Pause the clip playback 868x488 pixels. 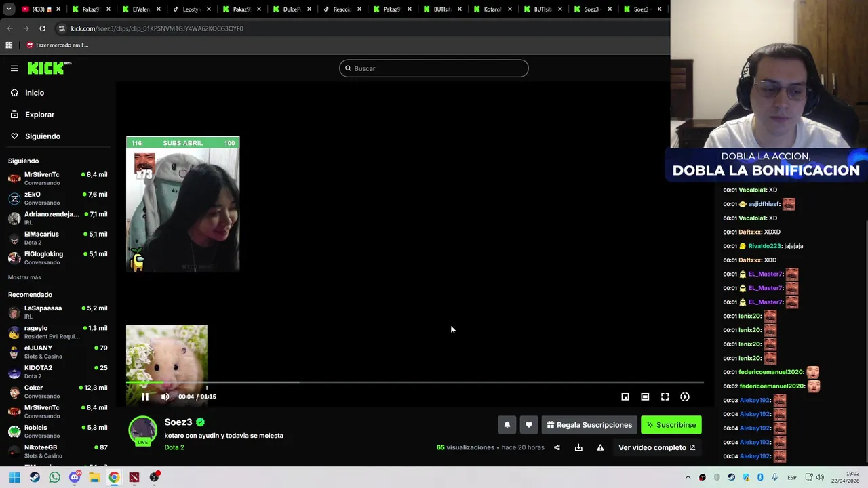coord(144,396)
